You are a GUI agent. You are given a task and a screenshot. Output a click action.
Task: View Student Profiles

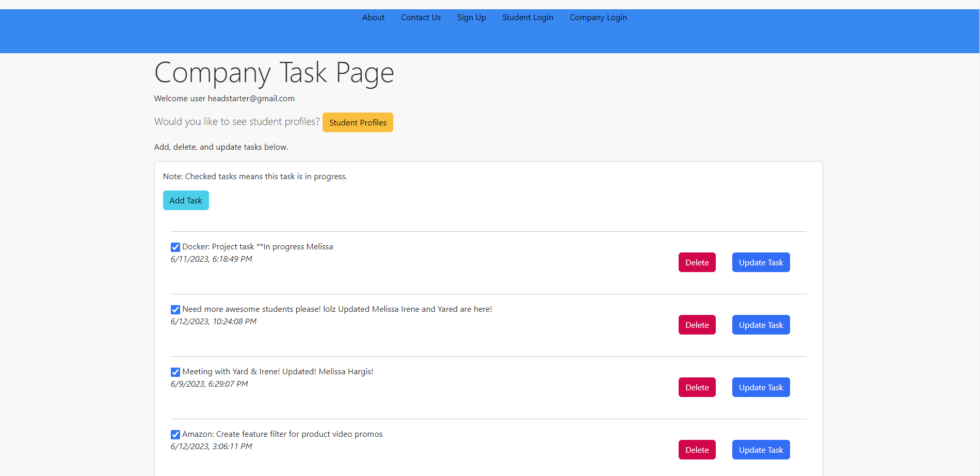click(358, 122)
